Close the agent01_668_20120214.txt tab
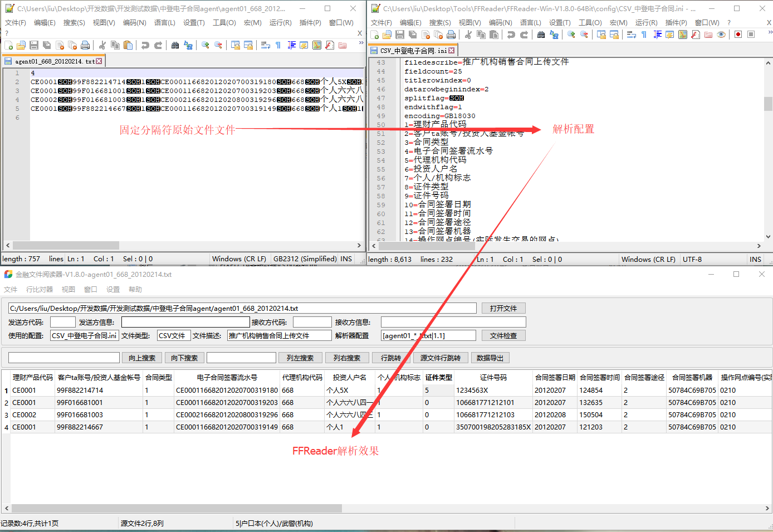The image size is (773, 532). 99,61
